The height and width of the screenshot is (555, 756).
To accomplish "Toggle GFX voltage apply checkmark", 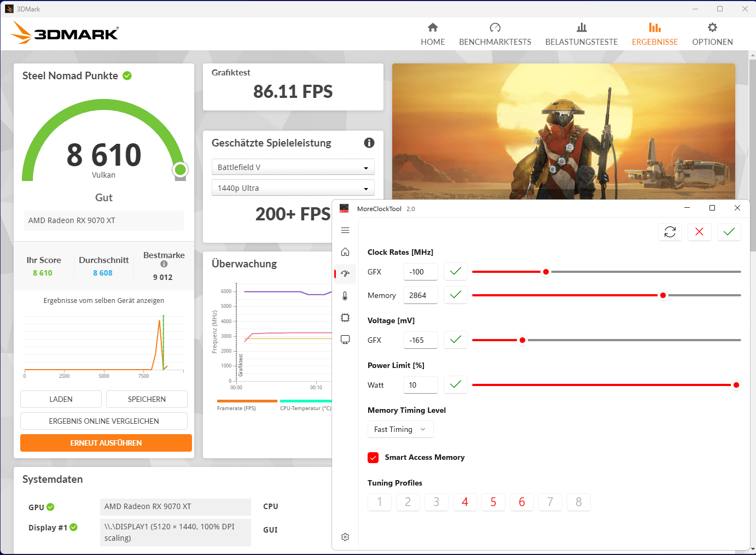I will coord(456,340).
